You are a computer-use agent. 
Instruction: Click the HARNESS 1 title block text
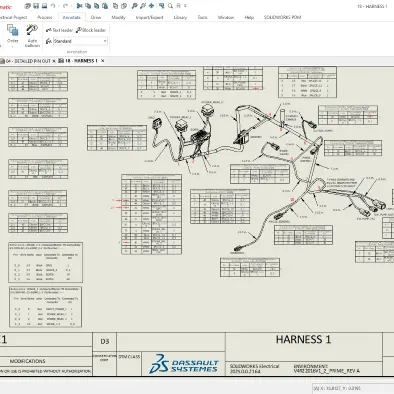(x=303, y=339)
